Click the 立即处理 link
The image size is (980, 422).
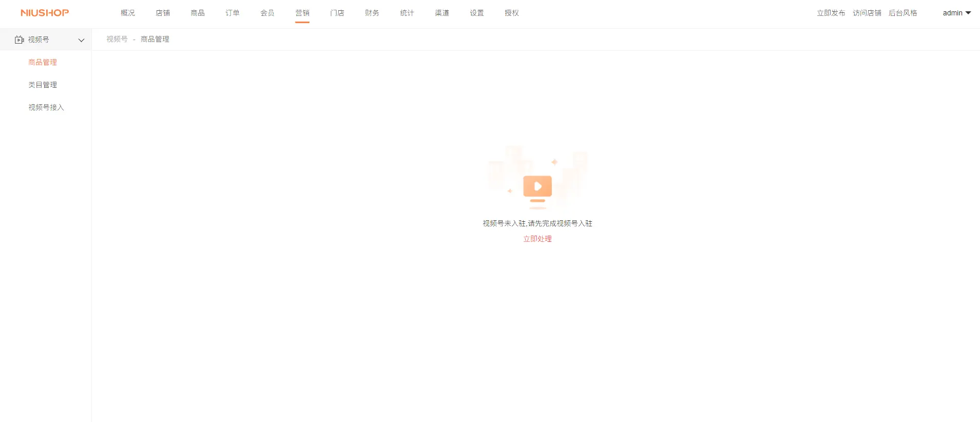pyautogui.click(x=537, y=239)
